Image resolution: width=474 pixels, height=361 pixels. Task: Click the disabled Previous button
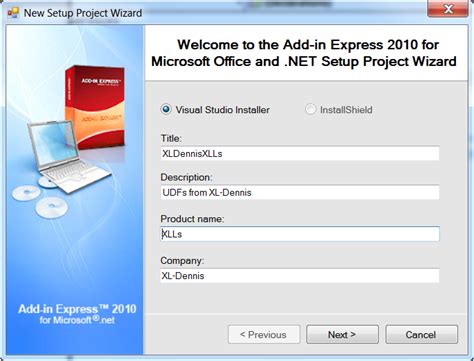click(264, 334)
